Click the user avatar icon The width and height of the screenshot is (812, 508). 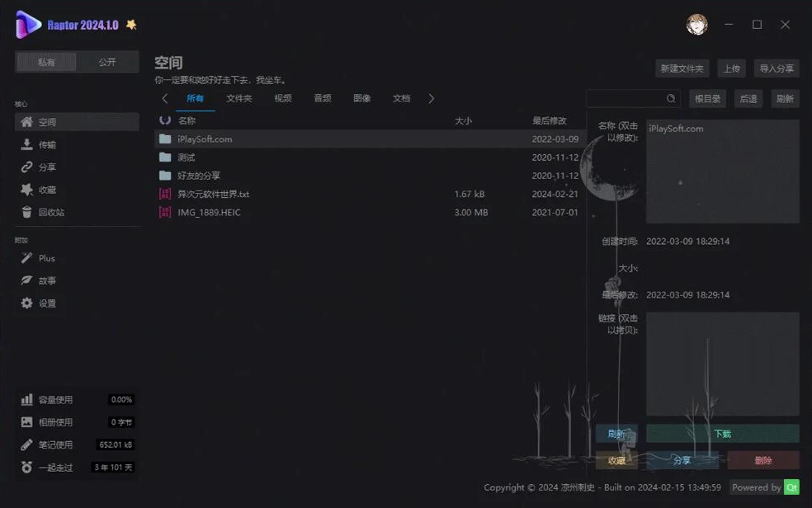696,25
